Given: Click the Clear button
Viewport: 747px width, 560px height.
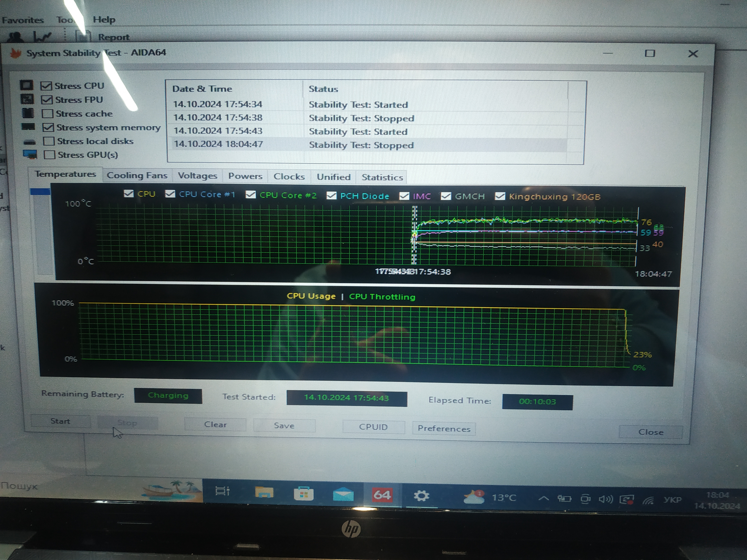Looking at the screenshot, I should tap(215, 424).
